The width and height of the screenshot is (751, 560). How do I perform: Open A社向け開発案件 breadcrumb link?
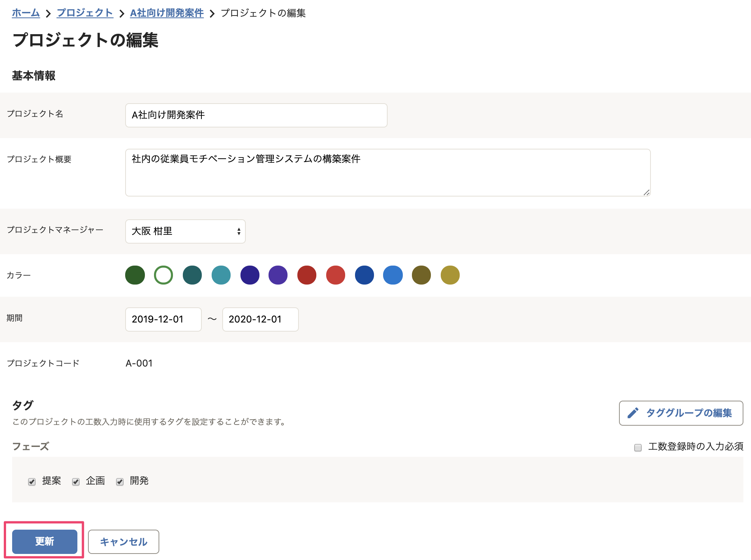[x=167, y=13]
